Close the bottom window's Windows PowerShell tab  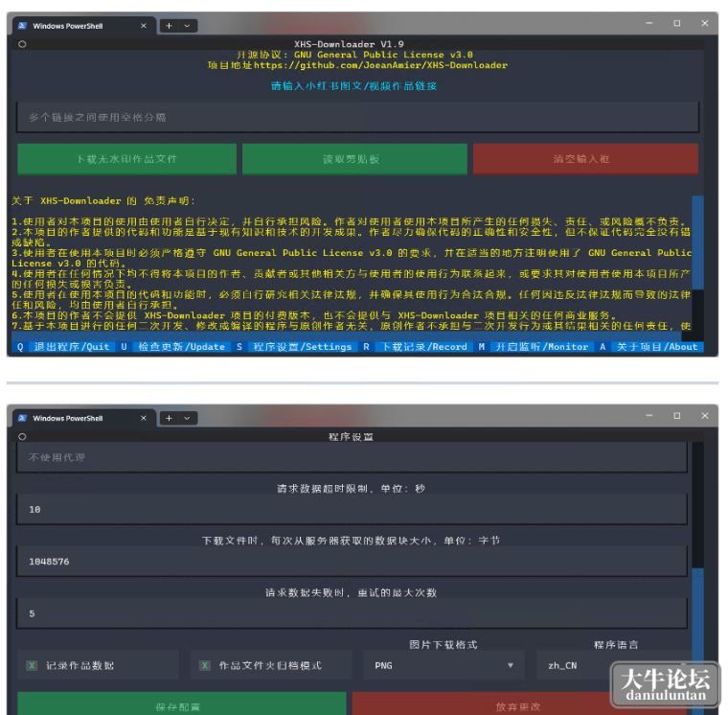(144, 418)
